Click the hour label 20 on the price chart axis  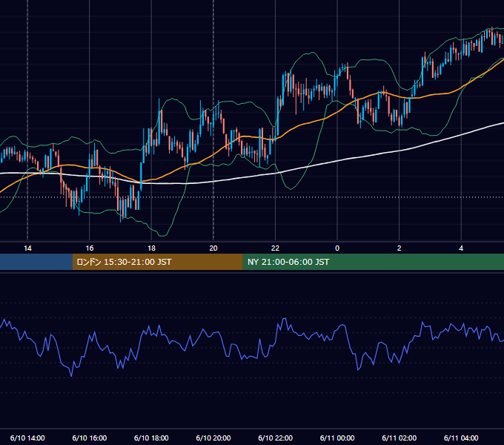[213, 248]
